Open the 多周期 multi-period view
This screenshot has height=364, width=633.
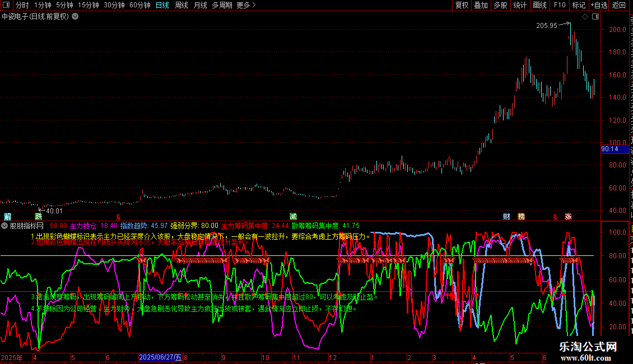(222, 5)
